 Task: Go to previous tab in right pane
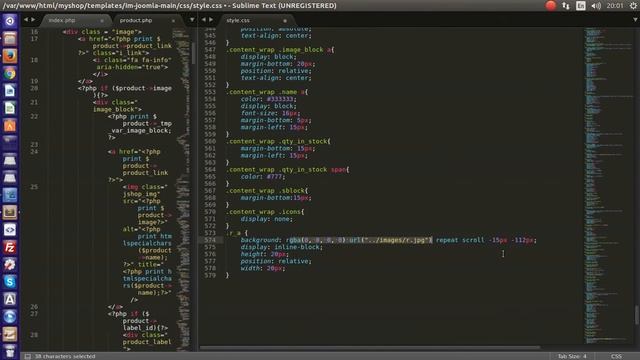coord(204,20)
